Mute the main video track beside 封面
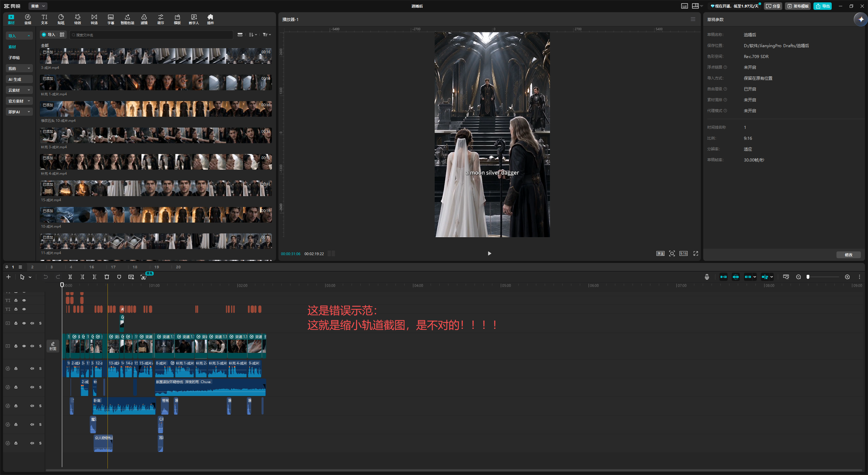The height and width of the screenshot is (475, 868). click(x=32, y=346)
